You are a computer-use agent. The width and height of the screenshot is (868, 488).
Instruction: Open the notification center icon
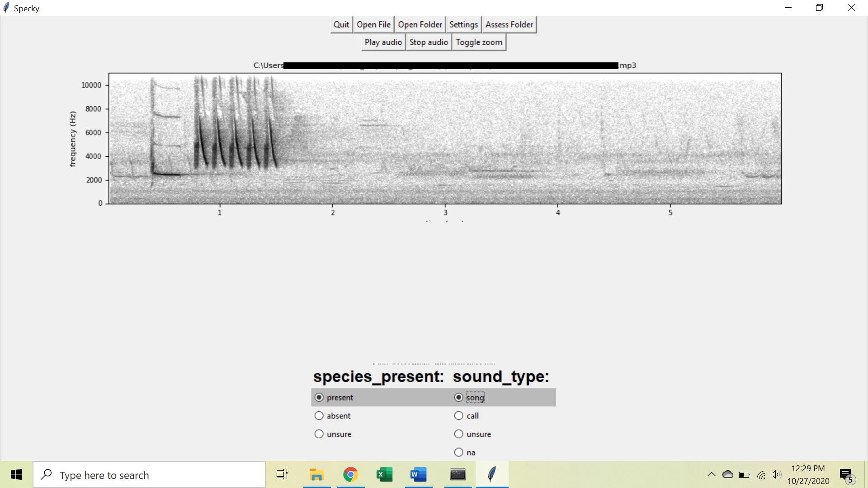click(846, 475)
